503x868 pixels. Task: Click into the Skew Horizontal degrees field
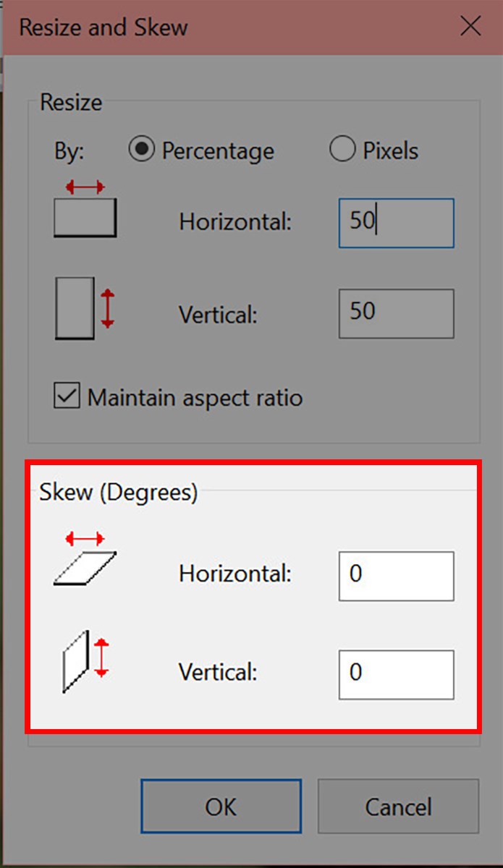[396, 576]
